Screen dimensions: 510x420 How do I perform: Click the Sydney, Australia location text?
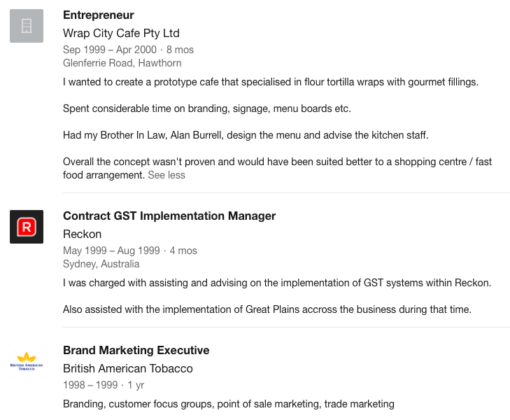[x=101, y=264]
